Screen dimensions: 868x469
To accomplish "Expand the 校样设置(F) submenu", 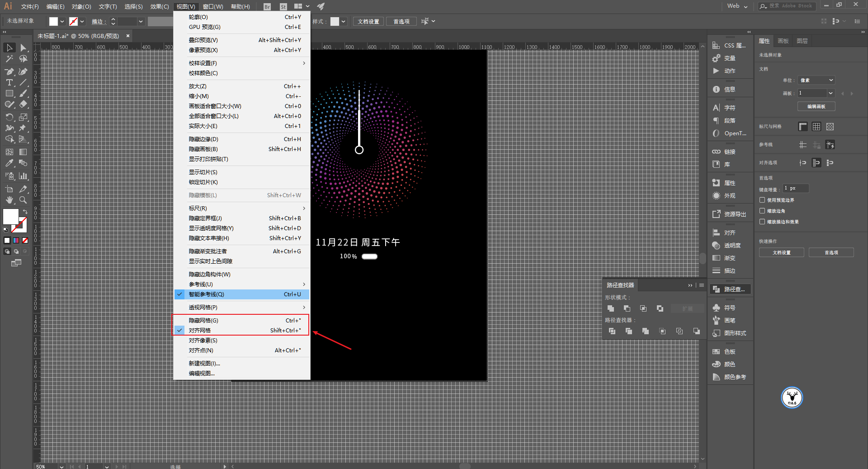I will pyautogui.click(x=242, y=63).
